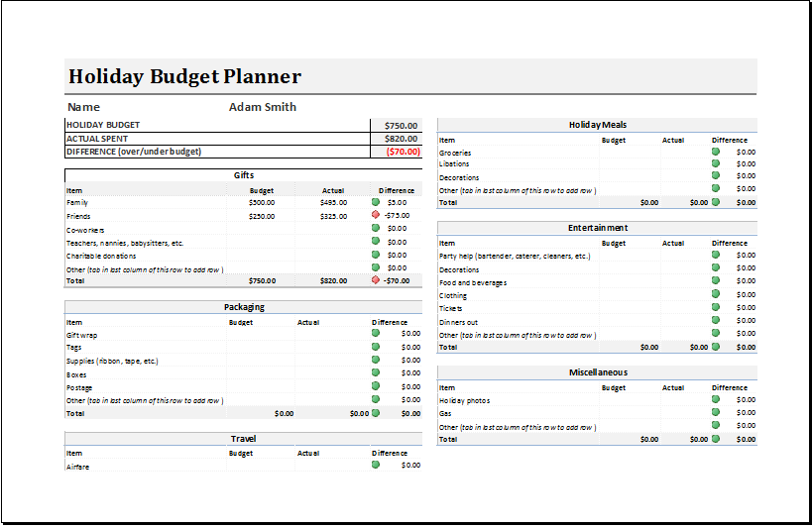Click the green indicator in the Holiday Meals Total row

pyautogui.click(x=716, y=202)
